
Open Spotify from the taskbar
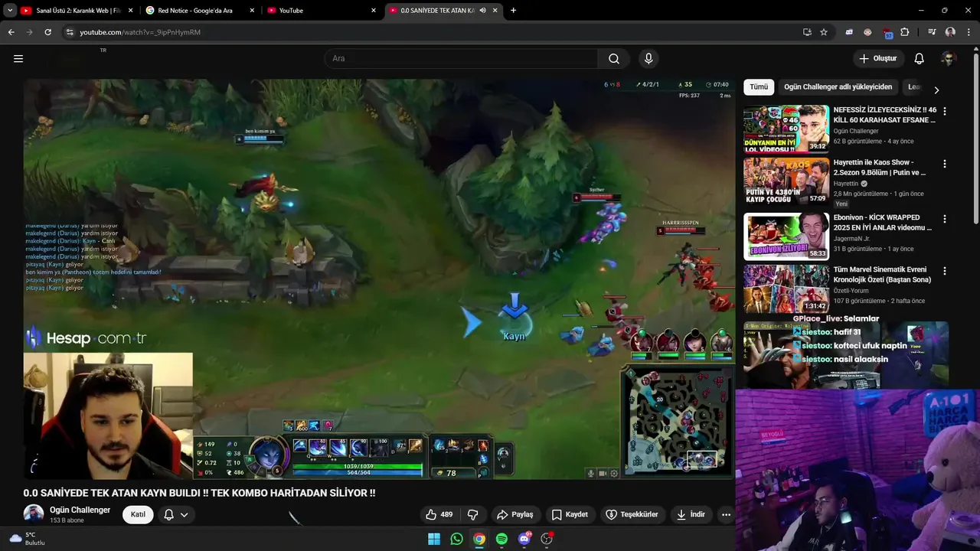(501, 539)
